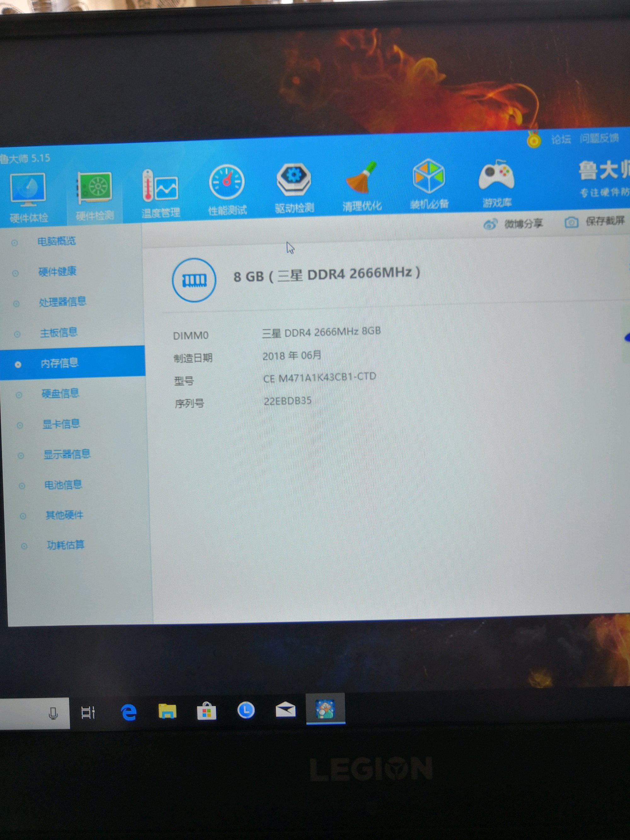
Task: Open Mail app from taskbar
Action: [286, 710]
